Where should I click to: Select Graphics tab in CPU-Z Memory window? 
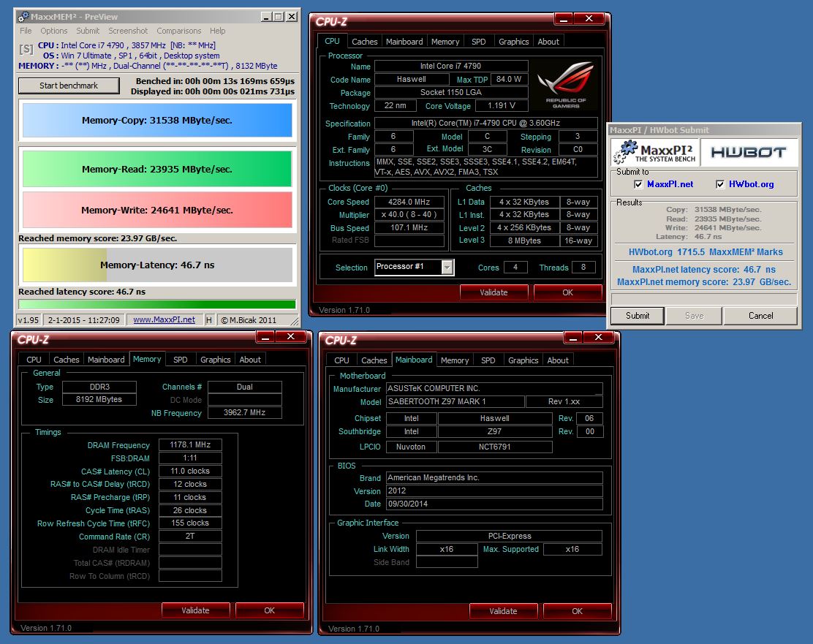click(215, 360)
